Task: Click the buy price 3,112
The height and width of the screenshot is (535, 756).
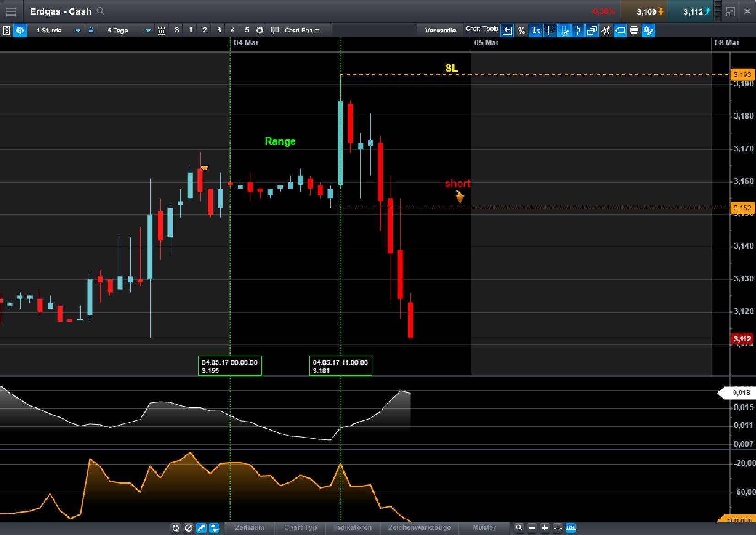Action: (690, 11)
